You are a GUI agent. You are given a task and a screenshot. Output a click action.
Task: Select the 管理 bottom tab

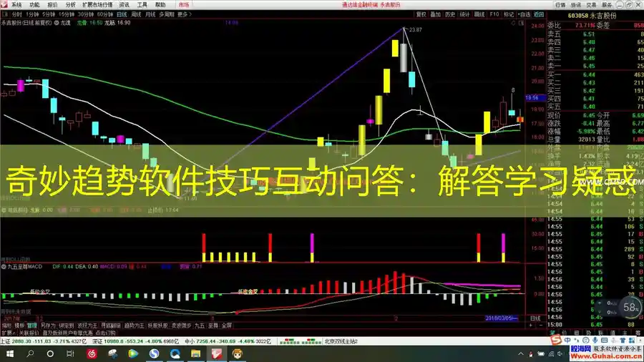31,326
